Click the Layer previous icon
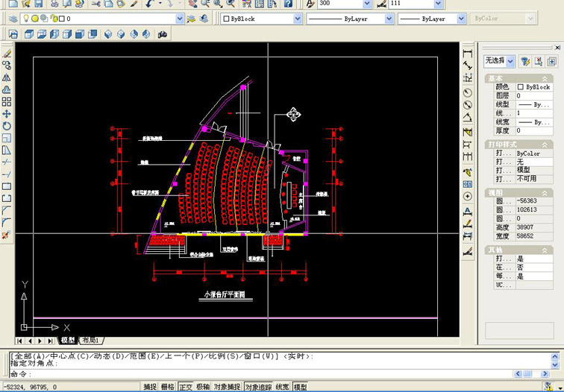The width and height of the screenshot is (564, 392). click(204, 19)
